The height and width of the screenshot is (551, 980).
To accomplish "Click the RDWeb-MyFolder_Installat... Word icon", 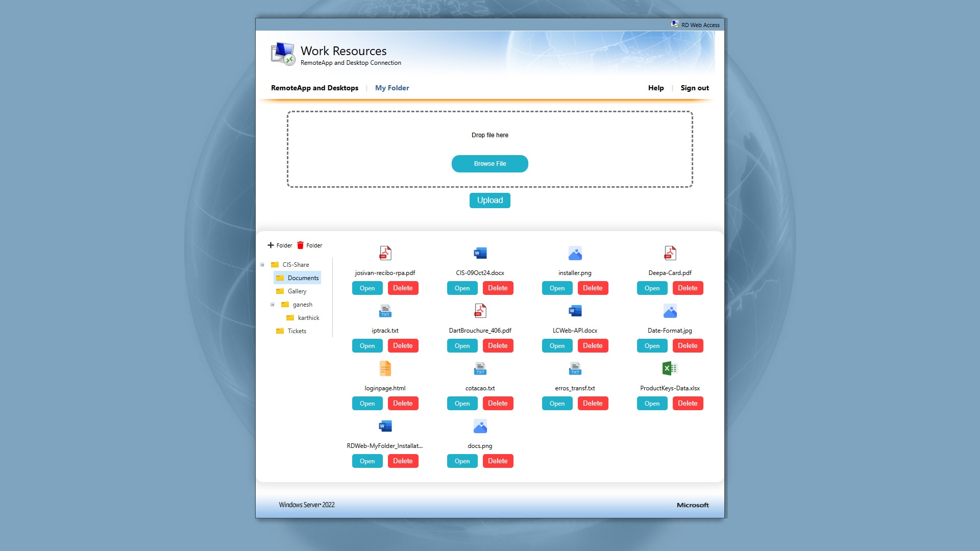I will click(385, 426).
